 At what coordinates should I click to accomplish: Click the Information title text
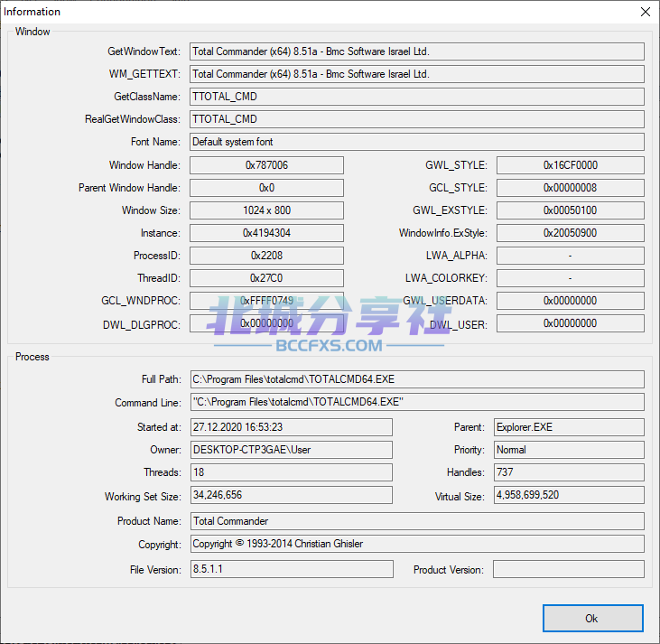(x=32, y=12)
